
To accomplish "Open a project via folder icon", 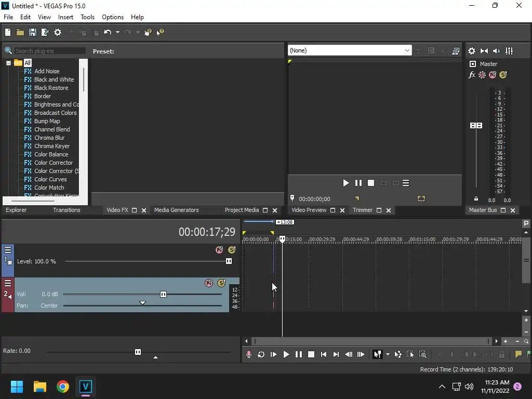I will click(20, 32).
